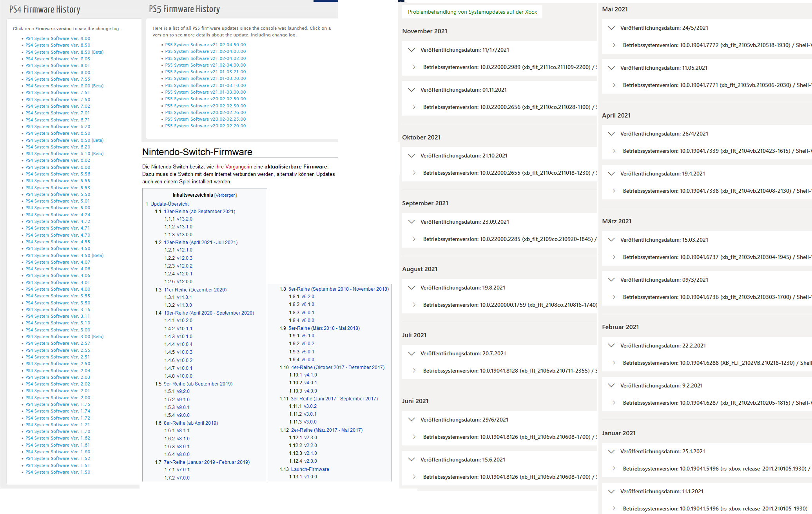Jump to Launch-Firmware section
812x514 pixels.
[310, 469]
